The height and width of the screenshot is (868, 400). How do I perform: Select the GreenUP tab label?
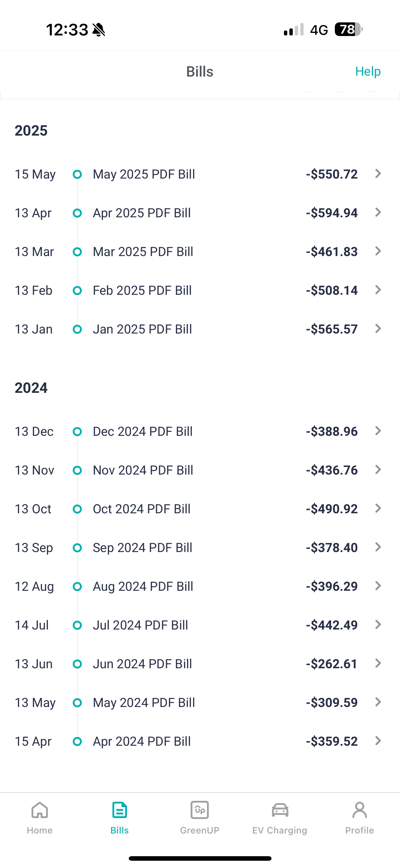tap(200, 830)
